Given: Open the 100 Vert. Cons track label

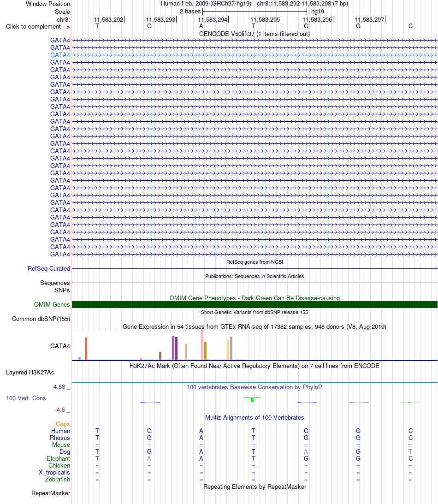Looking at the screenshot, I should pyautogui.click(x=26, y=398).
